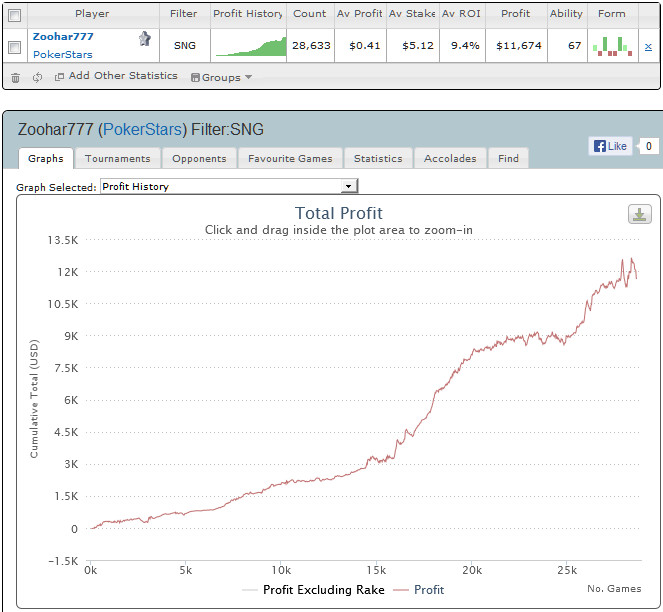This screenshot has width=663, height=612.
Task: Check the Zoohar777 row checkbox
Action: coord(14,46)
